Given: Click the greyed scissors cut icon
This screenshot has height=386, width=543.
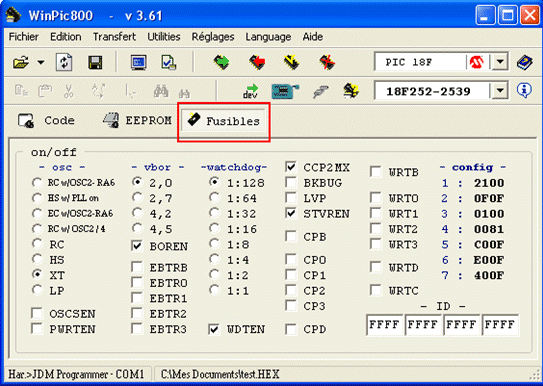Looking at the screenshot, I should [x=69, y=91].
